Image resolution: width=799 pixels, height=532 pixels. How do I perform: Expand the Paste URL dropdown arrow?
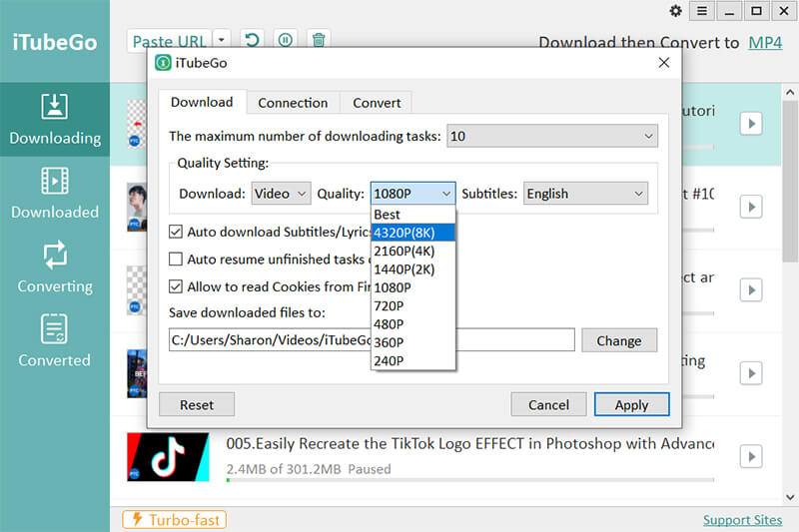(221, 39)
